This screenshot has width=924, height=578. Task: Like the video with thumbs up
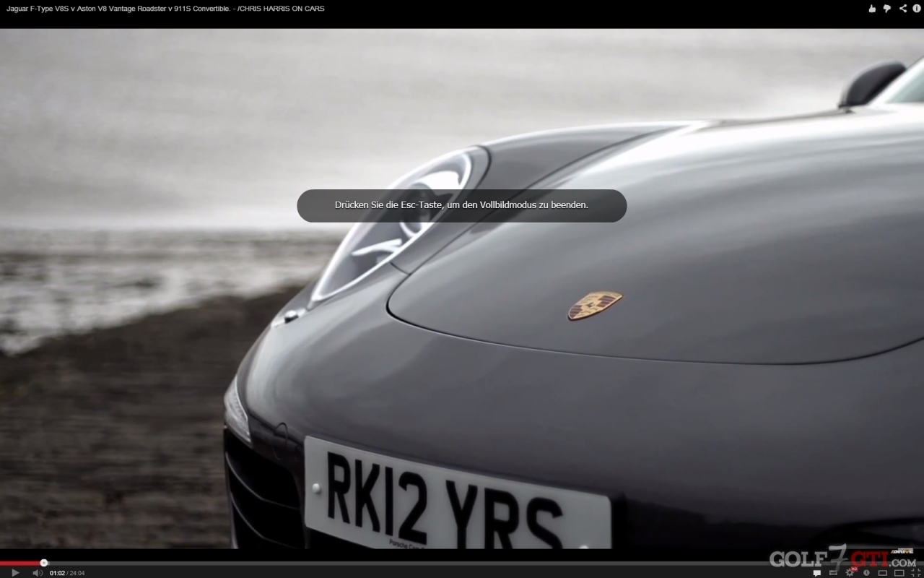pos(872,9)
